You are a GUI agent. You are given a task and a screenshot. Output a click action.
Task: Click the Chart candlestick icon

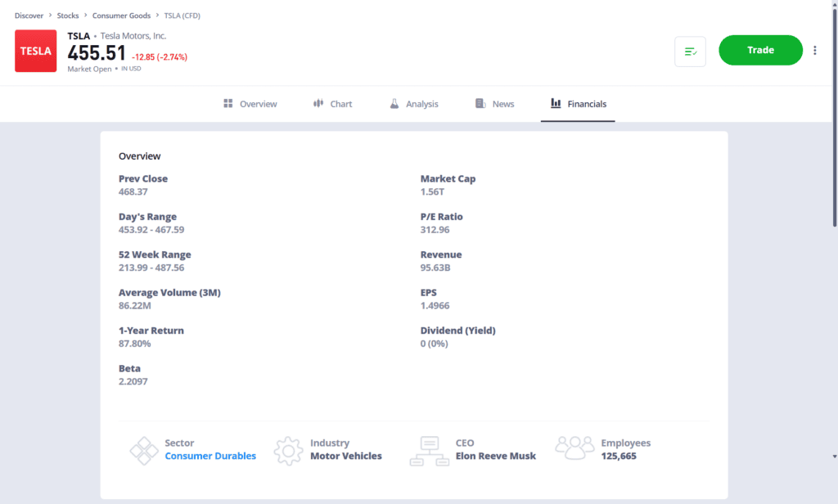318,104
